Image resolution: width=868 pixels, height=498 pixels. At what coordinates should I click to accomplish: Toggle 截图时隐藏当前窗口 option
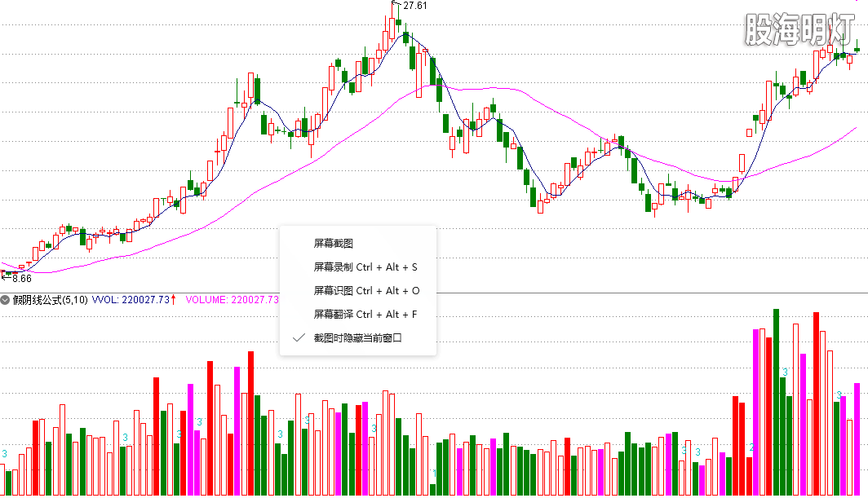pyautogui.click(x=358, y=338)
